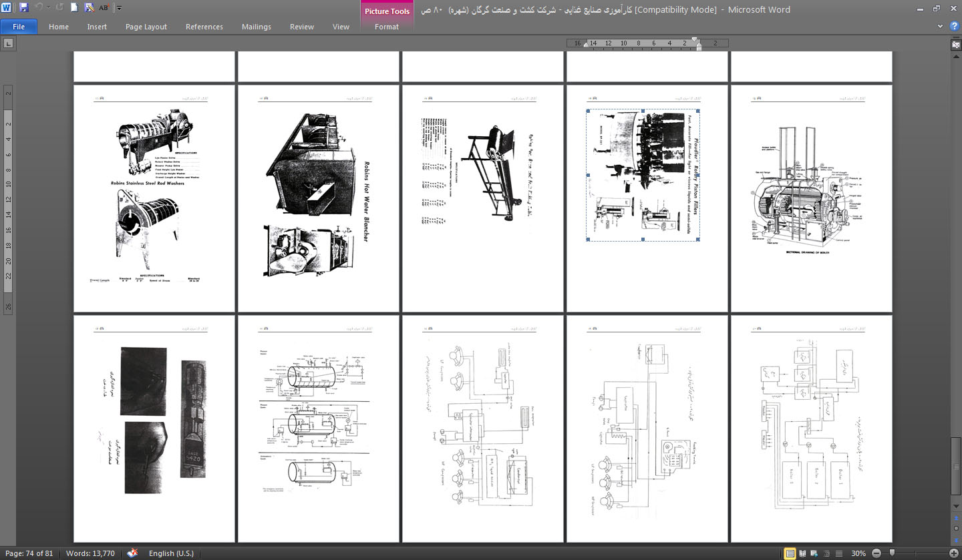
Task: Open Microsoft Word Help question mark
Action: [x=954, y=27]
